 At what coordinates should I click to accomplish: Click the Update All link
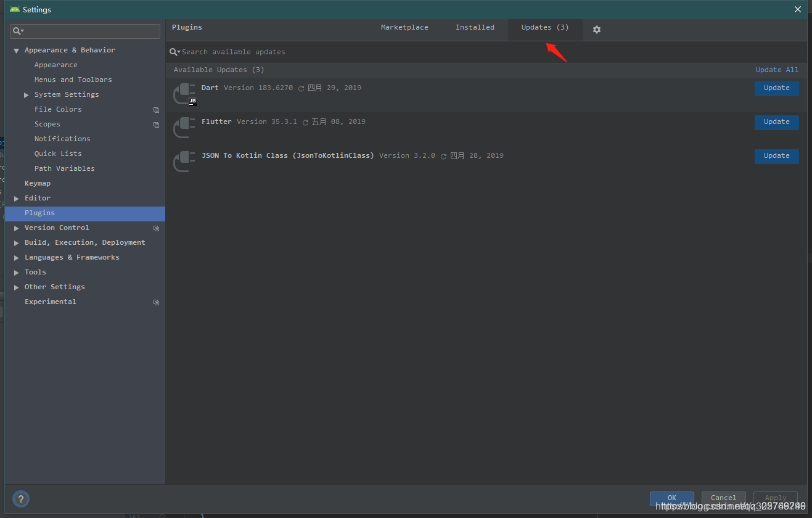click(x=777, y=70)
